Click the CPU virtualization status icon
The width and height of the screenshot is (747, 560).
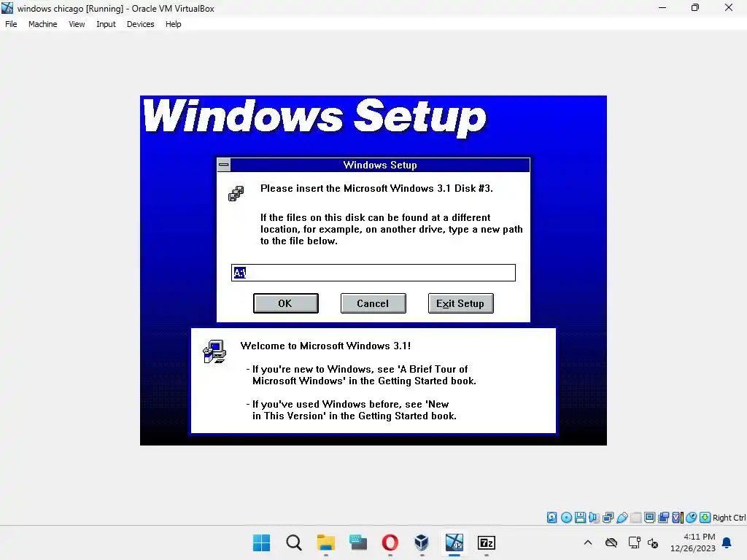click(677, 517)
